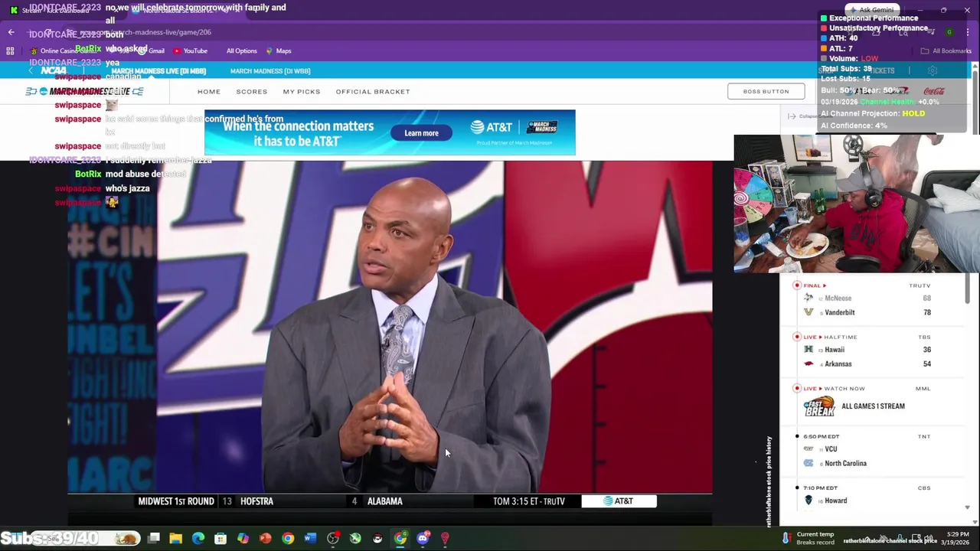Open PowerPoint from taskbar
This screenshot has width=980, height=551.
click(x=265, y=539)
